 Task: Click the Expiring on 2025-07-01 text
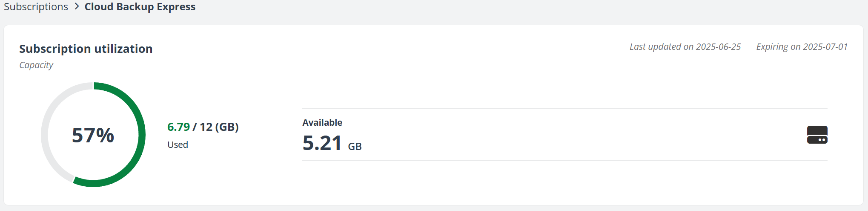(802, 47)
